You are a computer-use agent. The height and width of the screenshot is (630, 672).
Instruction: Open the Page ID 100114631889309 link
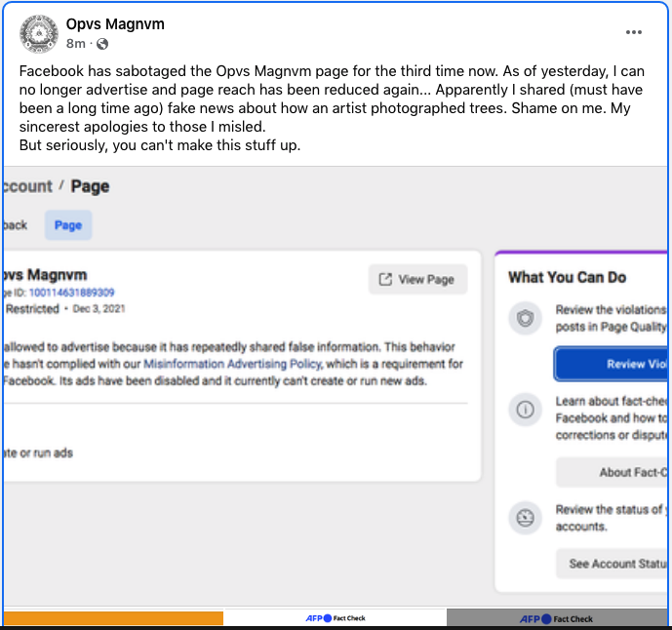(71, 293)
